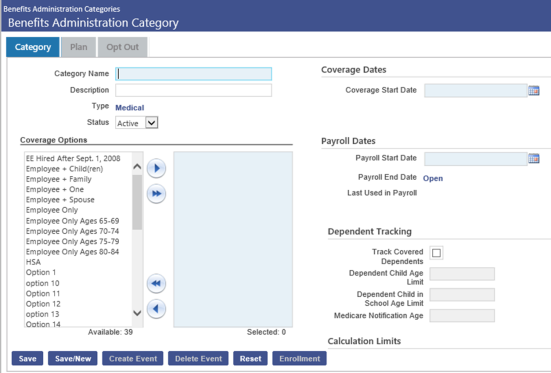
Task: Click the coverage options list scrollbar thumb
Action: (137, 202)
